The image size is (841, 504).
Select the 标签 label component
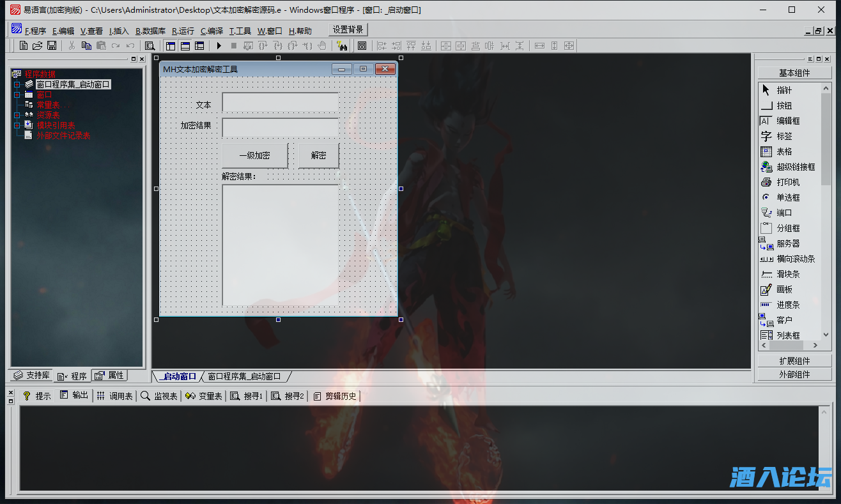click(784, 136)
